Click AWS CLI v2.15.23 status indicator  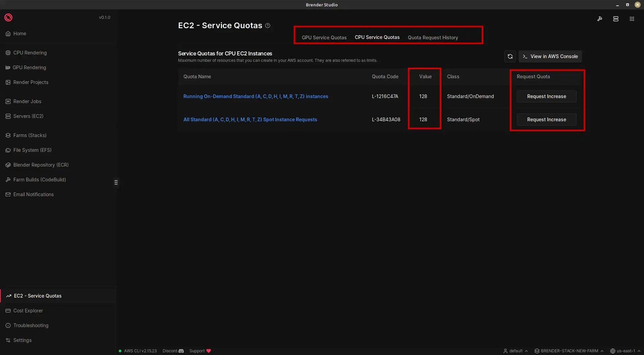click(x=138, y=351)
